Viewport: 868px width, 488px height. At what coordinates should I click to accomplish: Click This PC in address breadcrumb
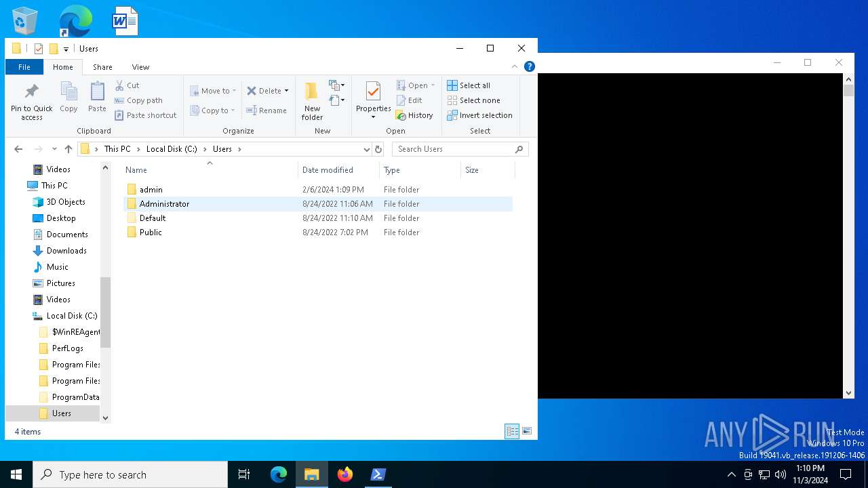117,149
